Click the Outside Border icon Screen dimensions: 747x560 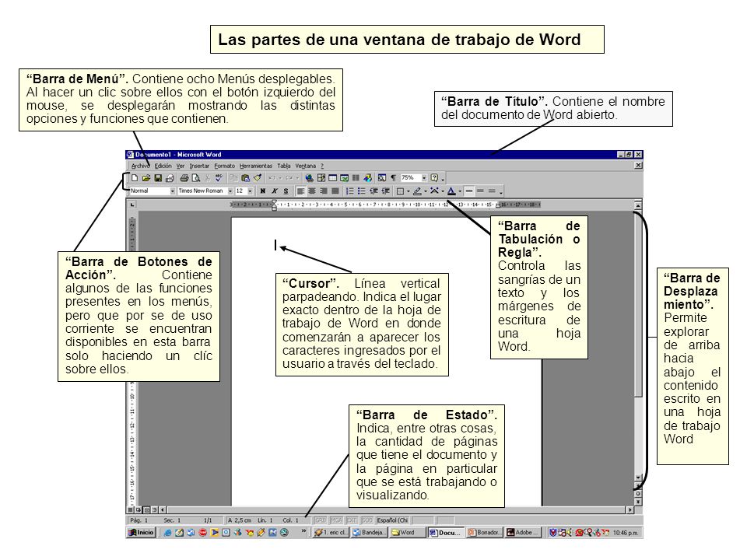pyautogui.click(x=400, y=191)
